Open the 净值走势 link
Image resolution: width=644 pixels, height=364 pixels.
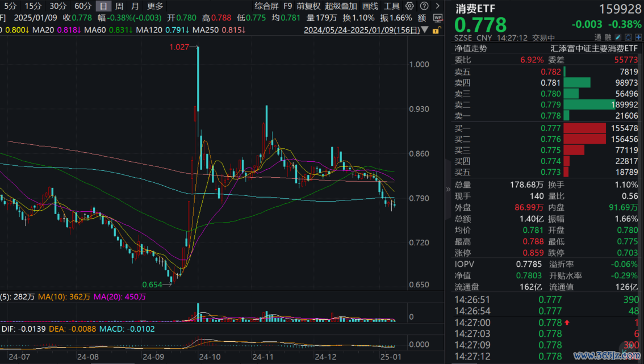click(471, 49)
